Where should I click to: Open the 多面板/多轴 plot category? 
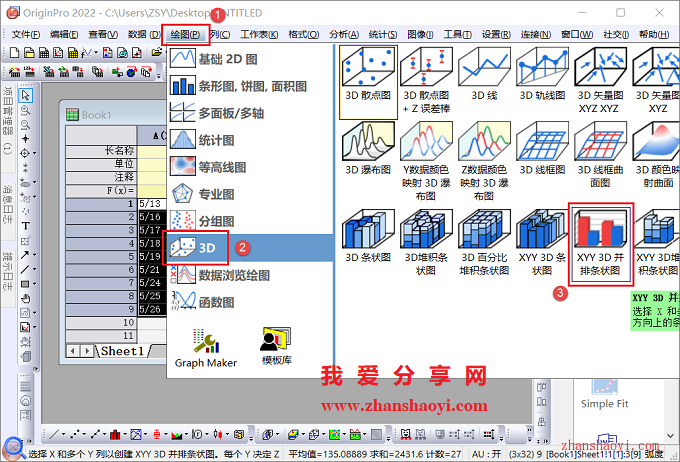[x=250, y=113]
